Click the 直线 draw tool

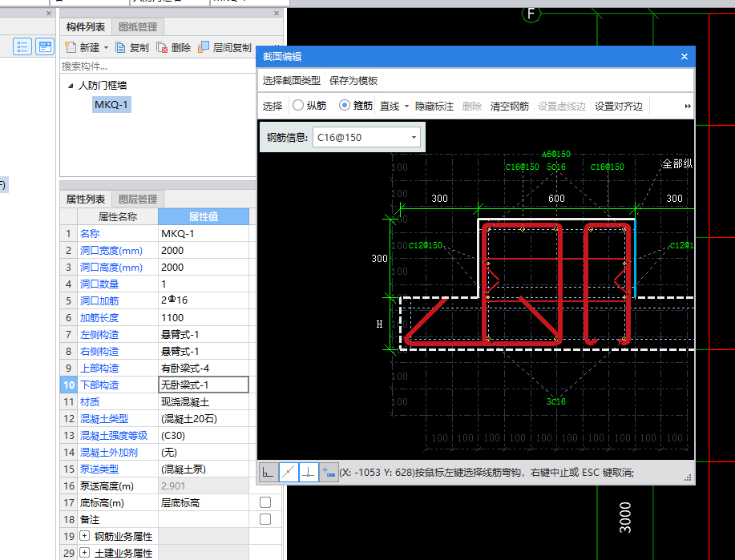coord(390,107)
